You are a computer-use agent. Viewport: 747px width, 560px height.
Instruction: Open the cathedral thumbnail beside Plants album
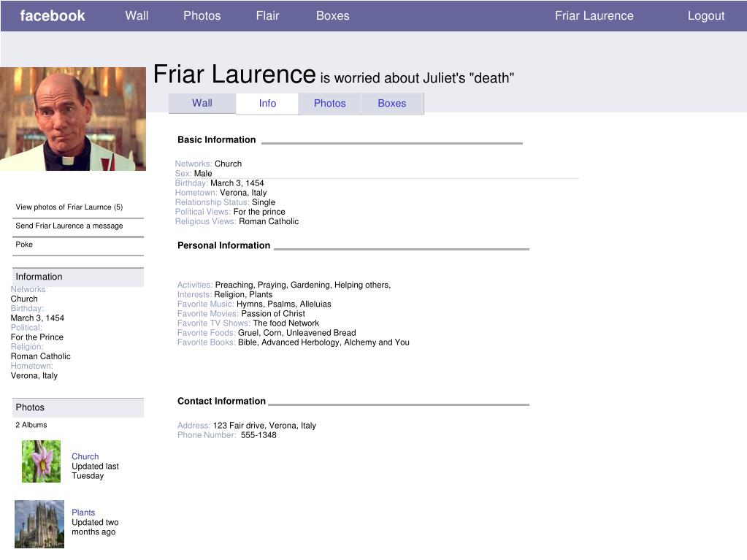39,523
